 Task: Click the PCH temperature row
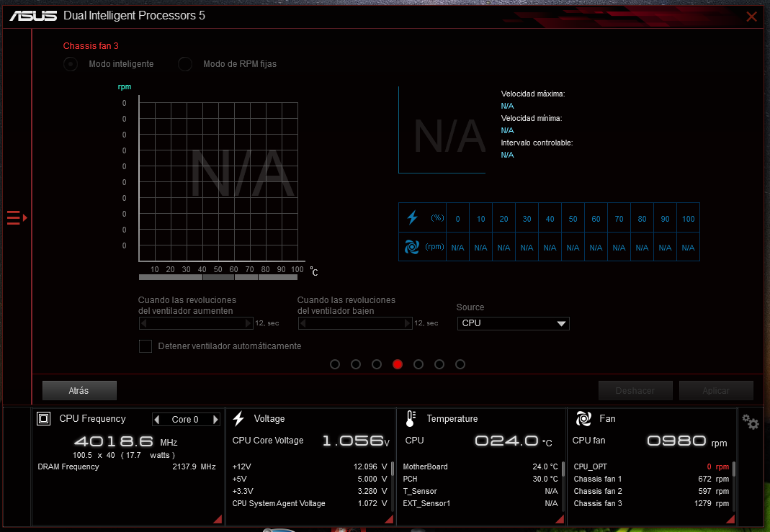coord(480,479)
